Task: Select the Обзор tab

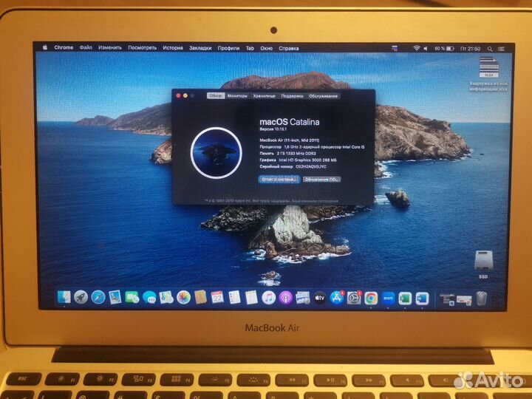Action: tap(216, 96)
